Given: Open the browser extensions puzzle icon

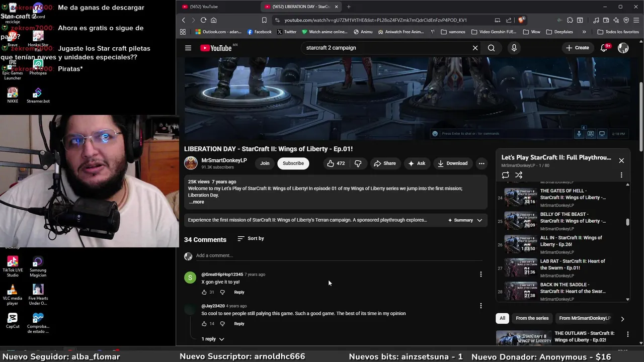Looking at the screenshot, I should click(x=570, y=20).
